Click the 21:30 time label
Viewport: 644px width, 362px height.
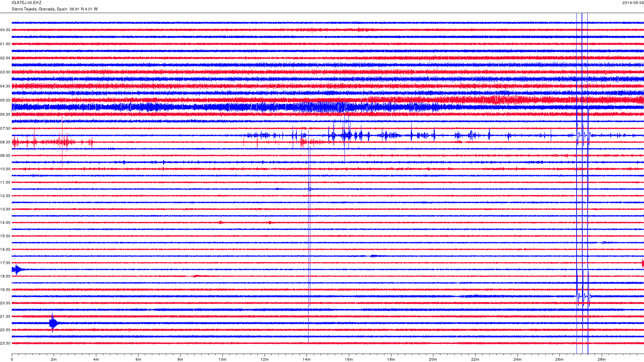(x=5, y=316)
